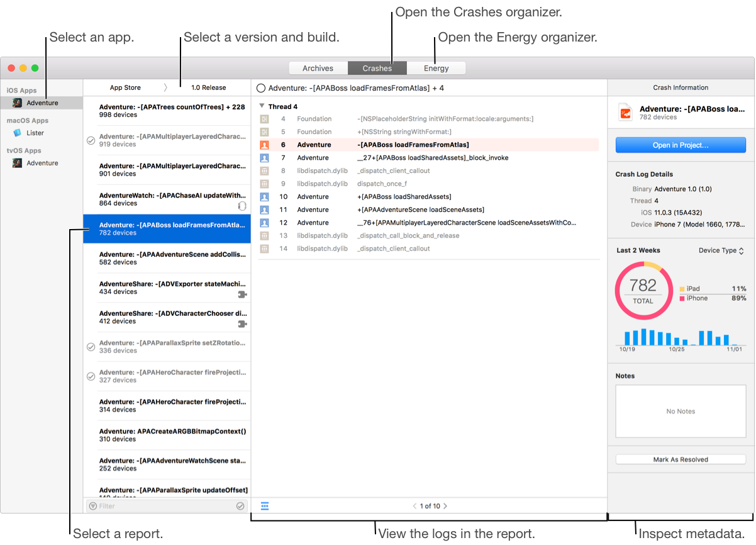Click Open in Project button
Viewport: 756px width, 545px height.
coord(681,145)
